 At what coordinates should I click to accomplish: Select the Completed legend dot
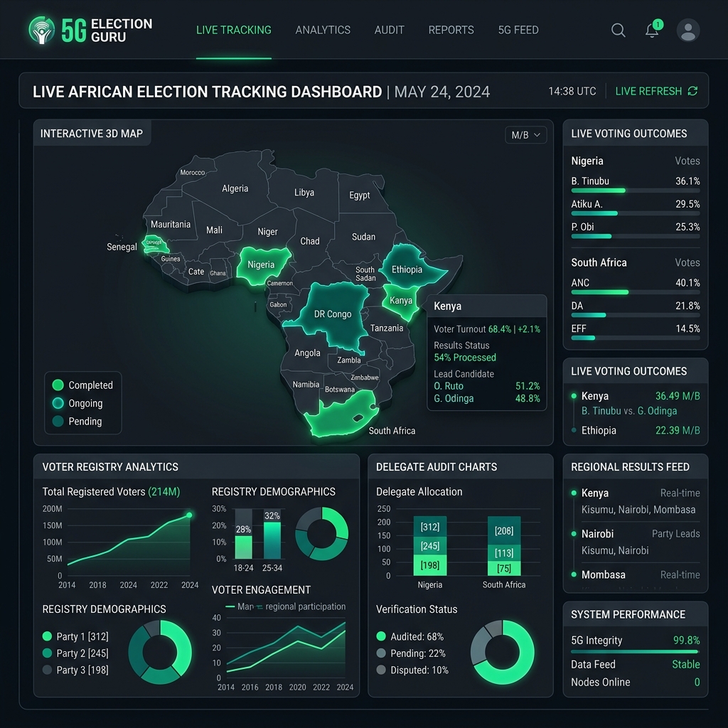pyautogui.click(x=58, y=385)
